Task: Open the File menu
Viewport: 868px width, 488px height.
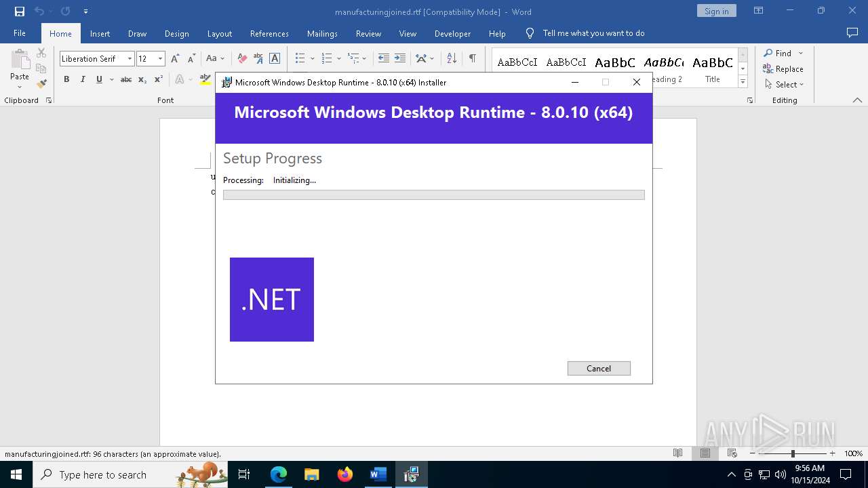Action: click(20, 33)
